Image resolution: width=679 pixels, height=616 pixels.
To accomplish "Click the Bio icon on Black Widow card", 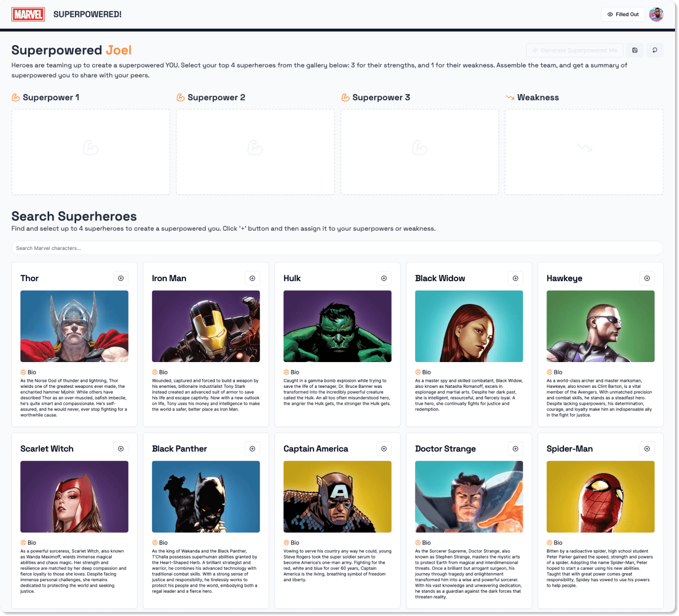I will [x=418, y=372].
